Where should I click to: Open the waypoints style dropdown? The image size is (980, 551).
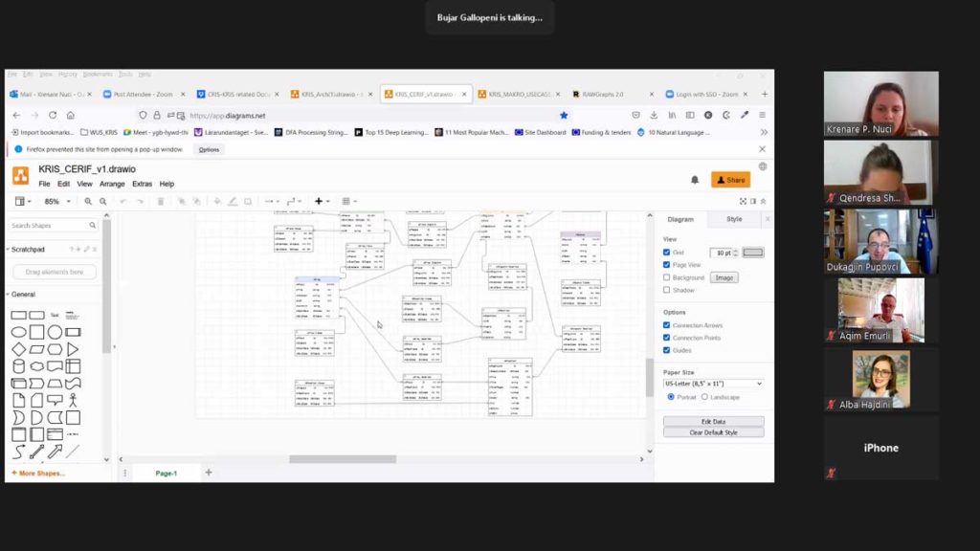coord(294,201)
